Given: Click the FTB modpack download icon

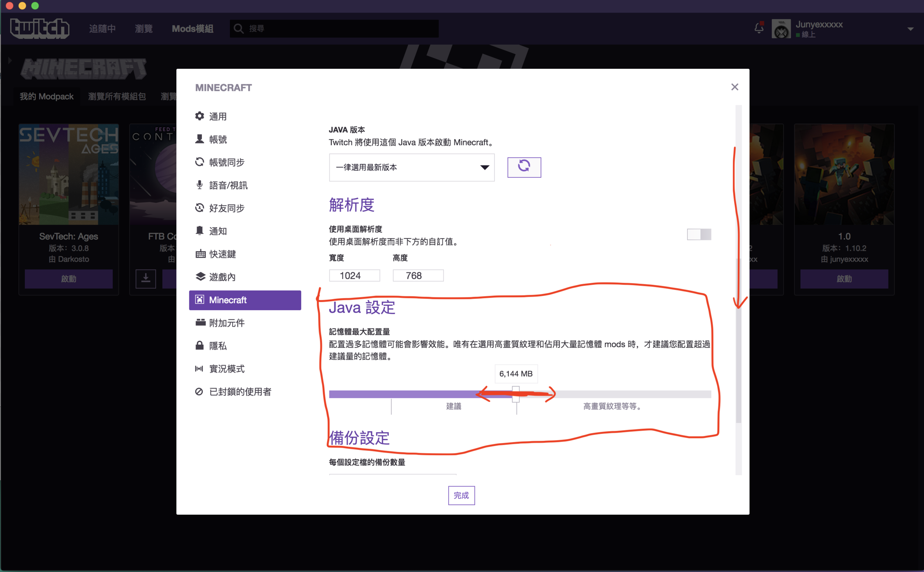Looking at the screenshot, I should click(146, 279).
